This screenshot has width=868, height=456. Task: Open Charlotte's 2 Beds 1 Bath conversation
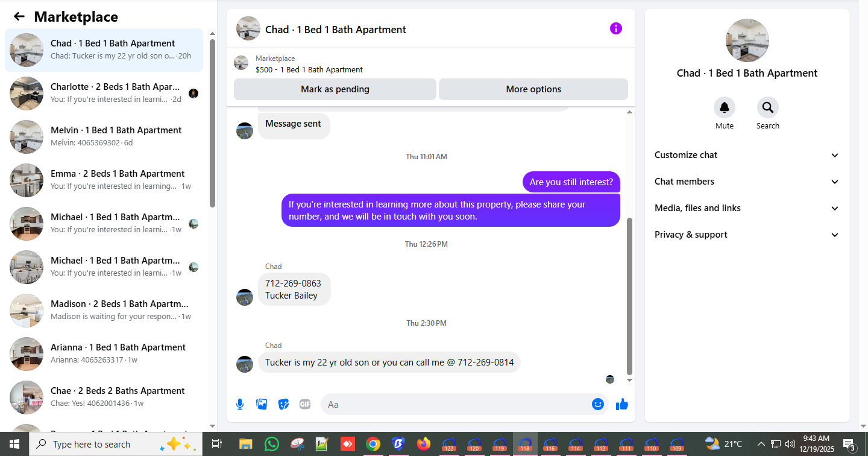pos(104,93)
